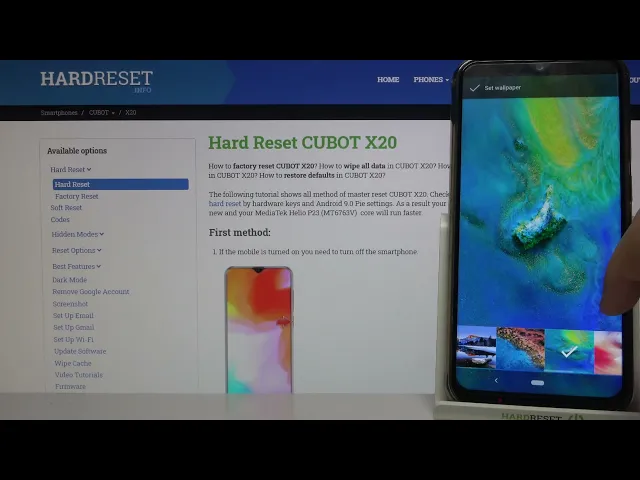Viewport: 640px width, 480px height.
Task: Open the Set Up Email link
Action: [x=73, y=316]
